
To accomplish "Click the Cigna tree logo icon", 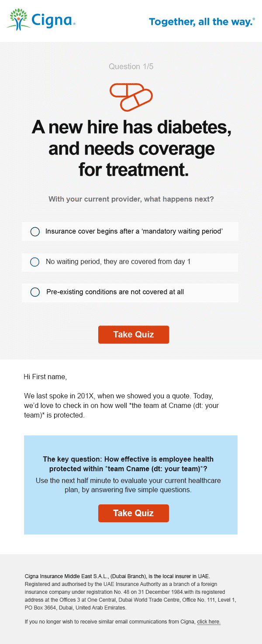I will 18,19.
